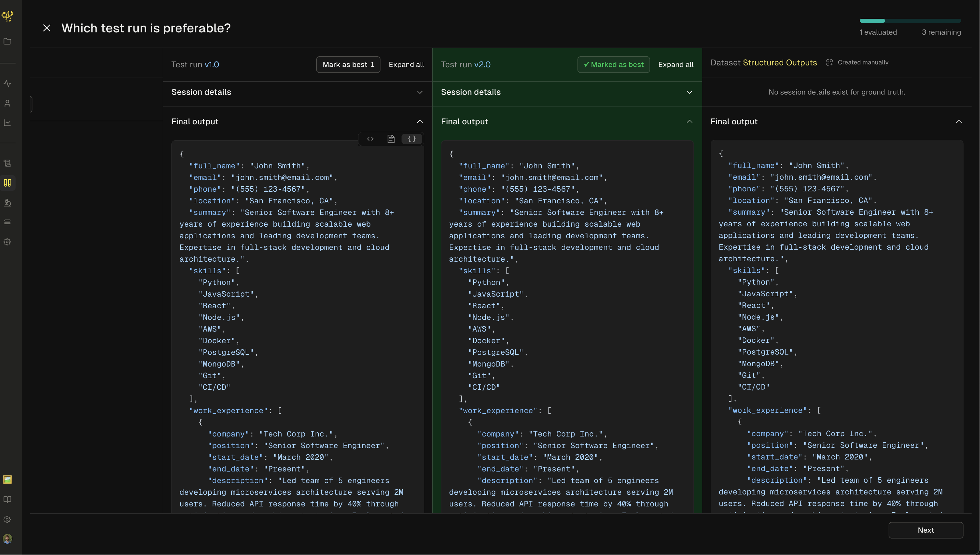Collapse Final output of ground truth dataset
This screenshot has height=555, width=980.
[x=959, y=122]
